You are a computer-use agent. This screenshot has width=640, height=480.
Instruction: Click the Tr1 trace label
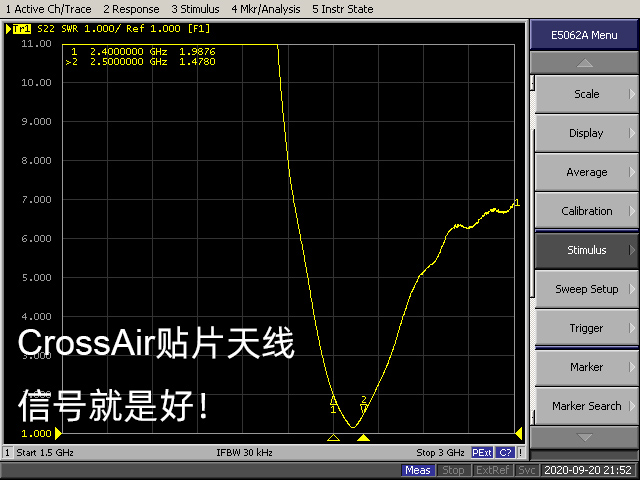(x=21, y=29)
